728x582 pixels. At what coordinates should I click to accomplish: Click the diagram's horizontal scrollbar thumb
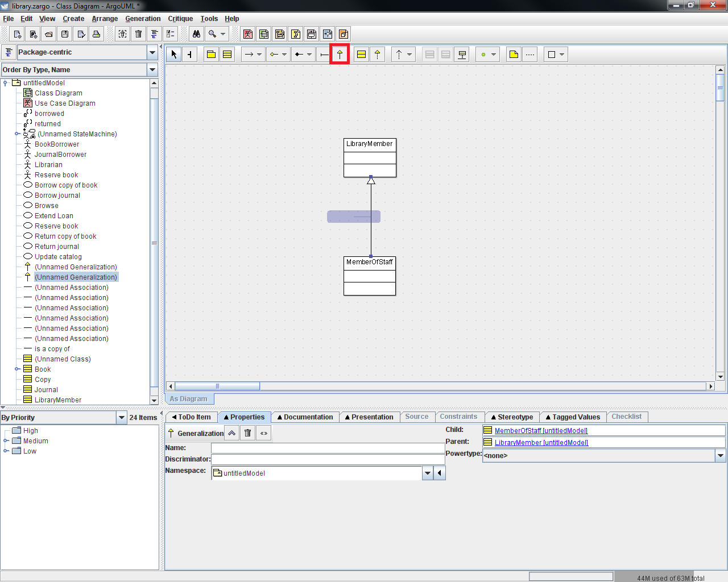coord(217,386)
